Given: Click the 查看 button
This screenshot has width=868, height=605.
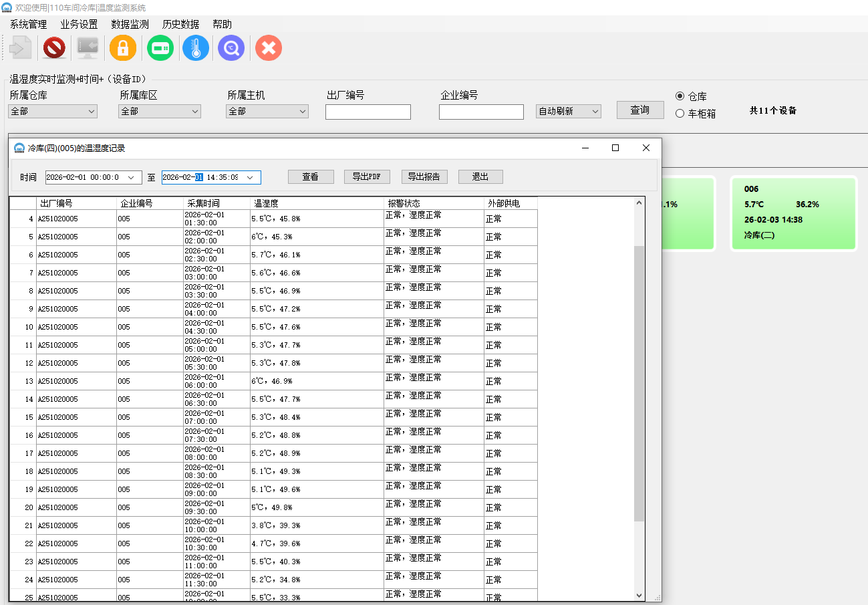Looking at the screenshot, I should pyautogui.click(x=310, y=177).
